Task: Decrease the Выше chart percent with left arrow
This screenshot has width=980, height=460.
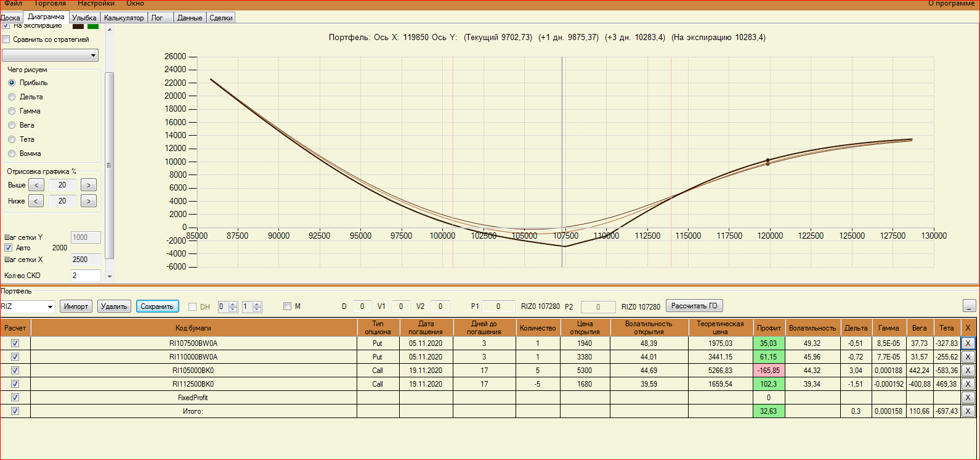Action: [x=36, y=185]
